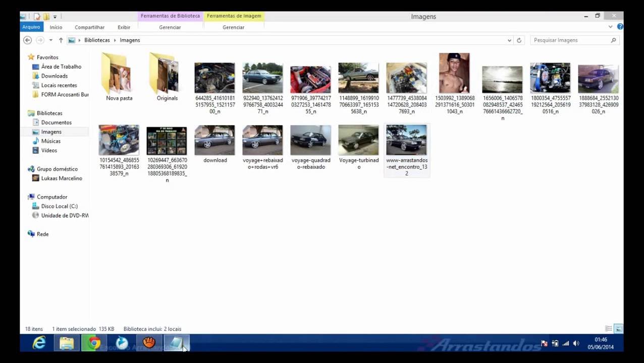Open the volume speaker tray icon
Image resolution: width=644 pixels, height=363 pixels.
point(576,343)
